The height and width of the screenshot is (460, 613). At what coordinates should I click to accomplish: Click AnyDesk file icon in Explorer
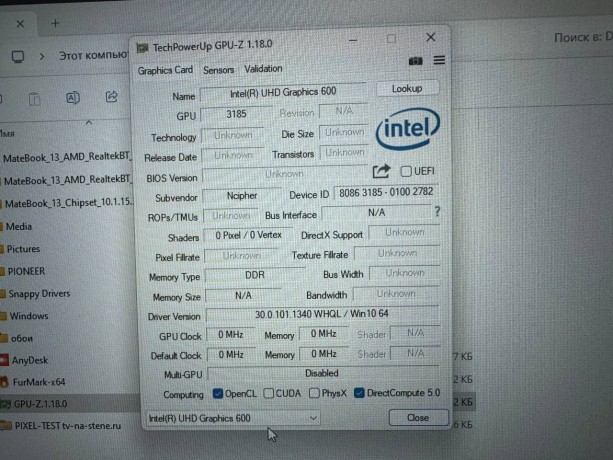(4, 360)
